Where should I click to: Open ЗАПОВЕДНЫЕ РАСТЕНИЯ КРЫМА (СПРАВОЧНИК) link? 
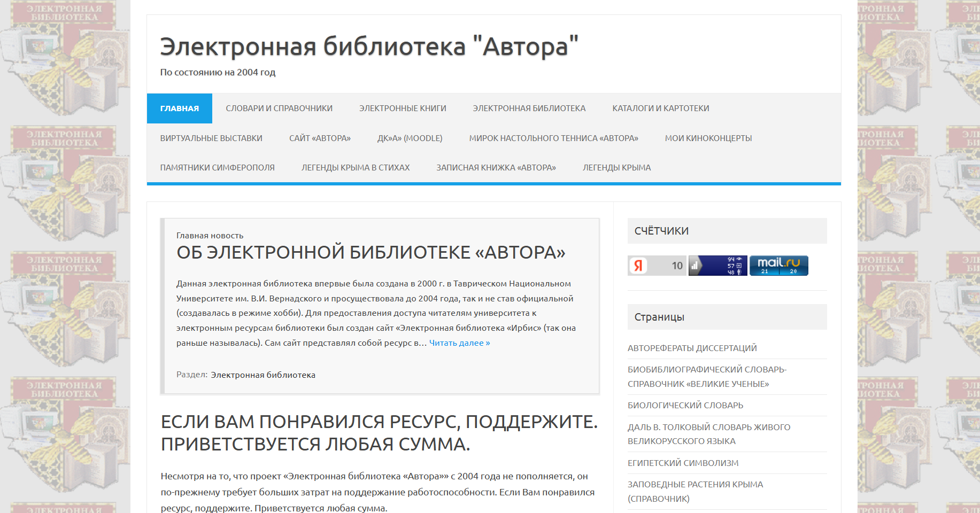tap(696, 492)
